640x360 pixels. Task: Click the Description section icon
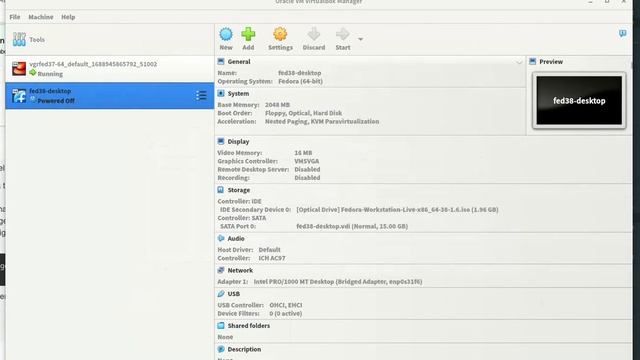[x=221, y=349]
